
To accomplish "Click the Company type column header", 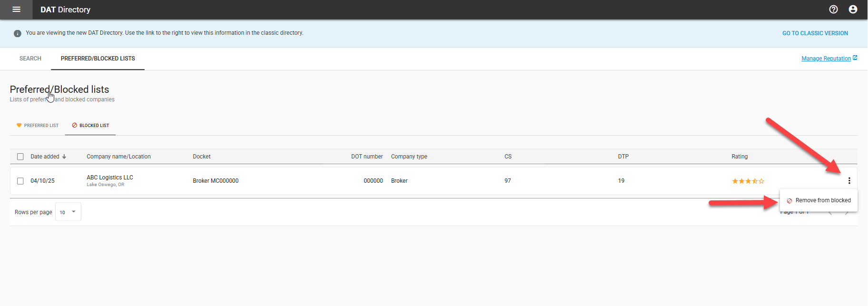I will point(409,157).
